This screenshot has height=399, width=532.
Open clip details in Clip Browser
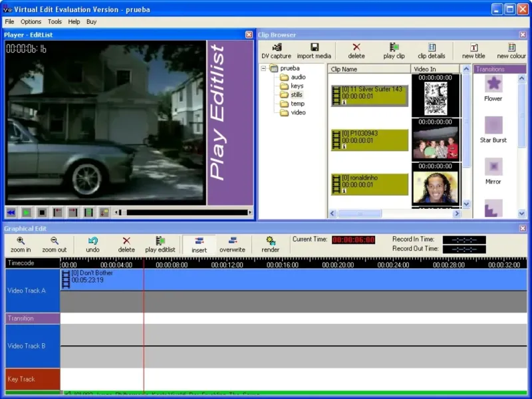(431, 47)
